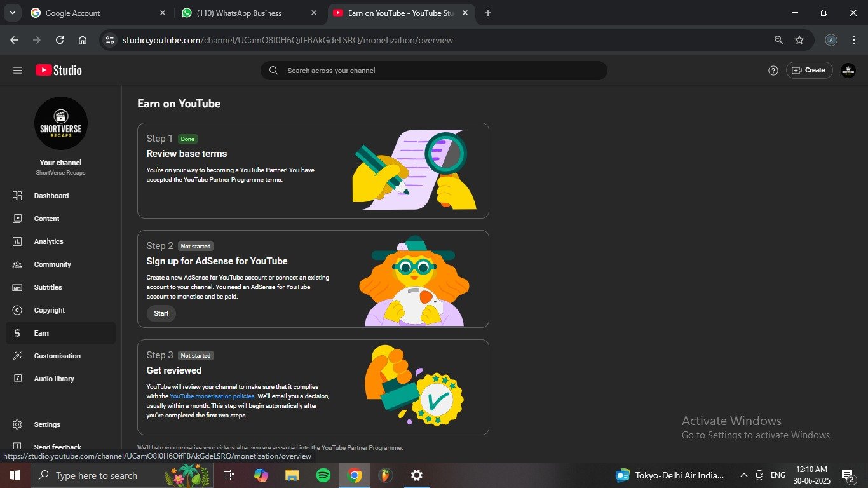Screen dimensions: 868x488
Task: Click the address bar URL
Action: (x=287, y=40)
